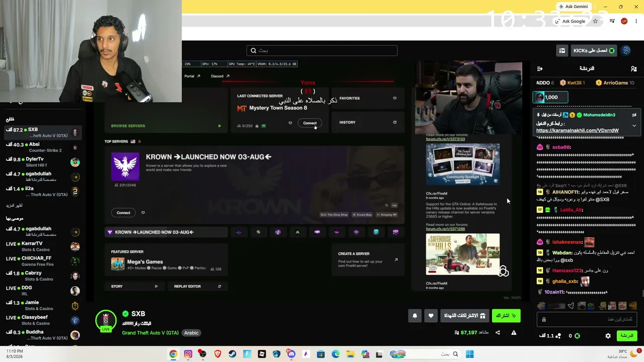Open the pinned karamalnakhil.com link

point(577,130)
